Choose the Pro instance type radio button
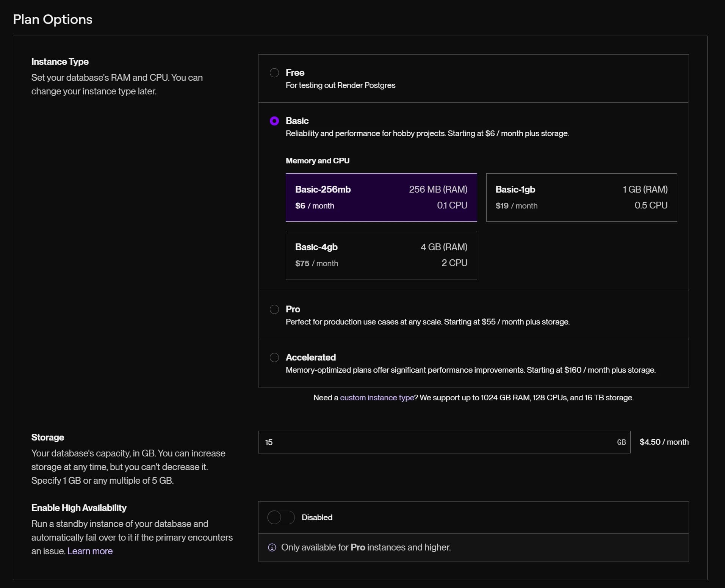The image size is (725, 588). point(274,309)
